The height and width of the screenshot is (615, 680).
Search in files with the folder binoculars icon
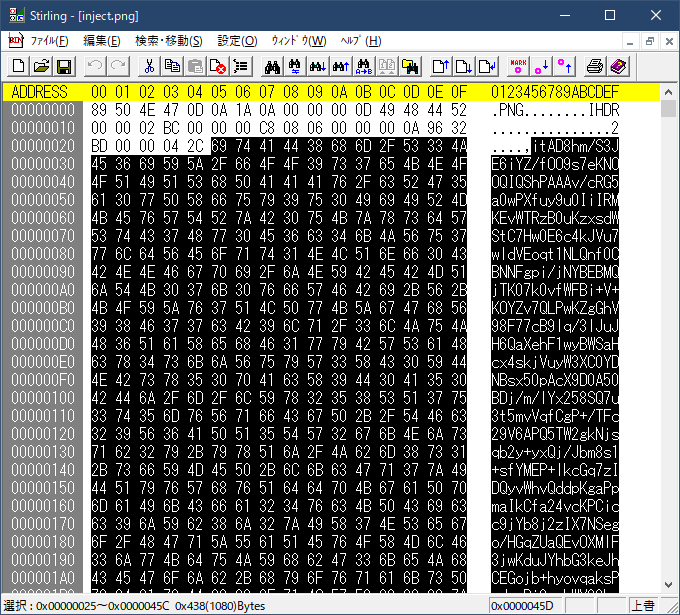409,66
